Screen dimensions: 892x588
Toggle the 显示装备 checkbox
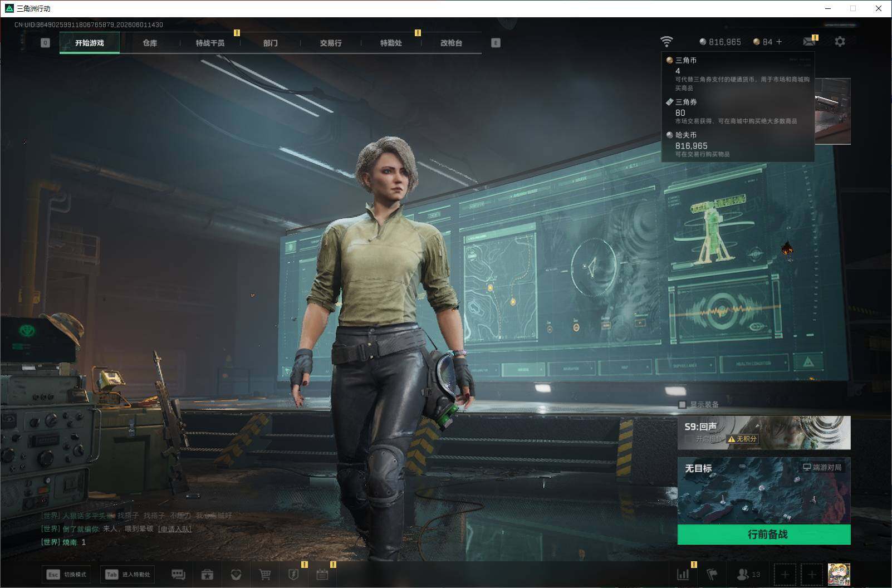(x=682, y=405)
